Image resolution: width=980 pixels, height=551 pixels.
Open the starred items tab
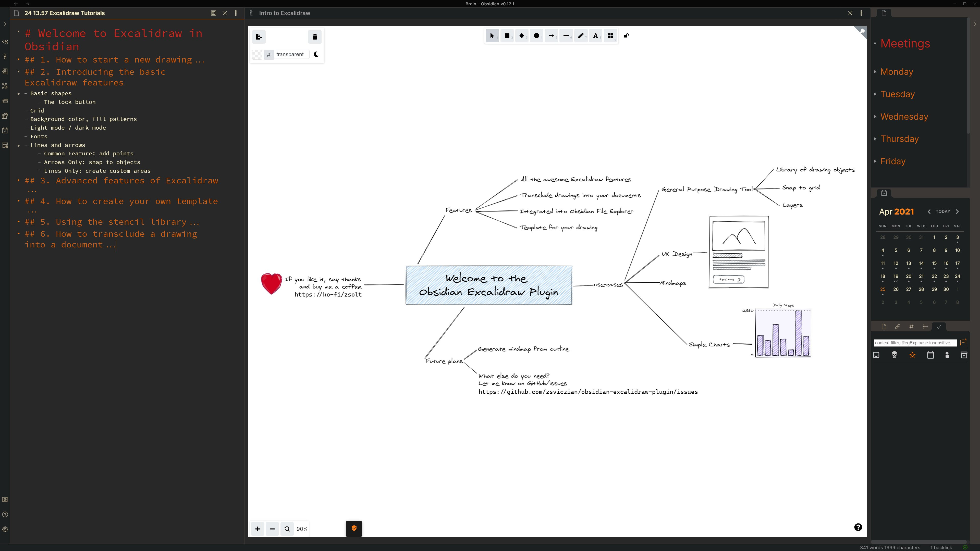tap(912, 355)
